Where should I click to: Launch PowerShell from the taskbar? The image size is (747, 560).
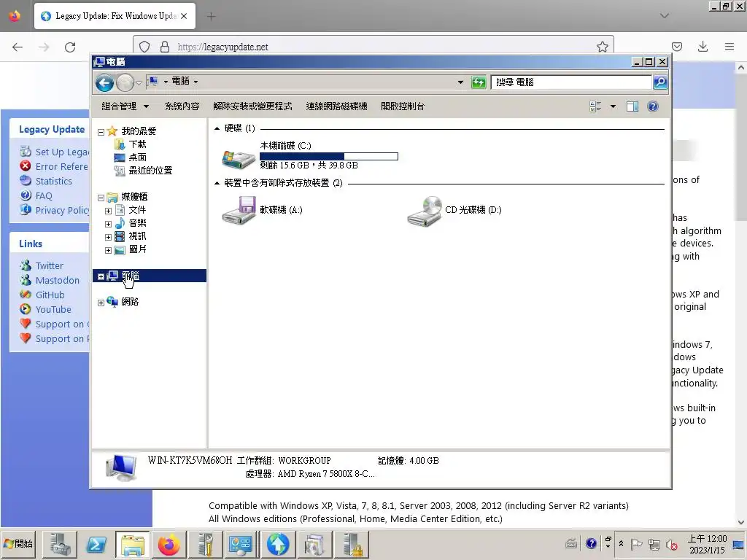[x=96, y=544]
